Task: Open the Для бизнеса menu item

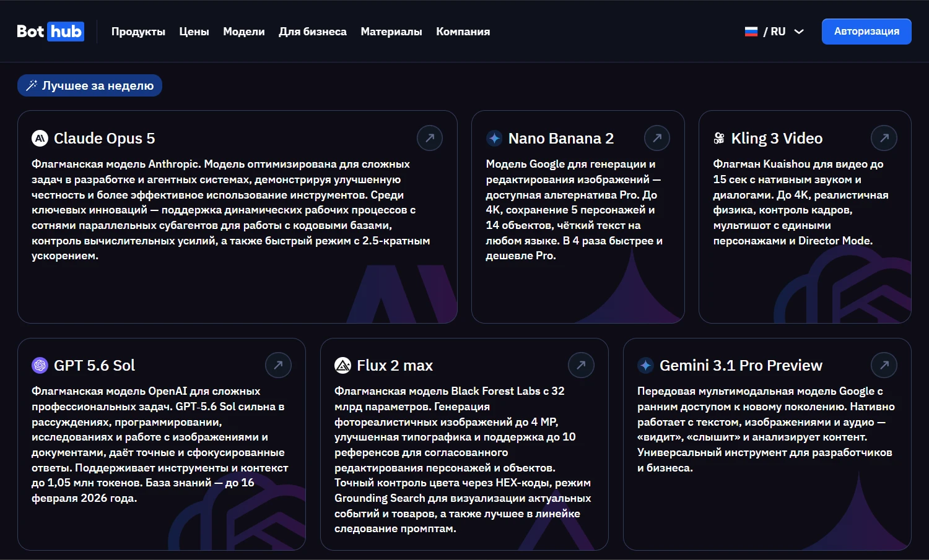Action: [313, 32]
